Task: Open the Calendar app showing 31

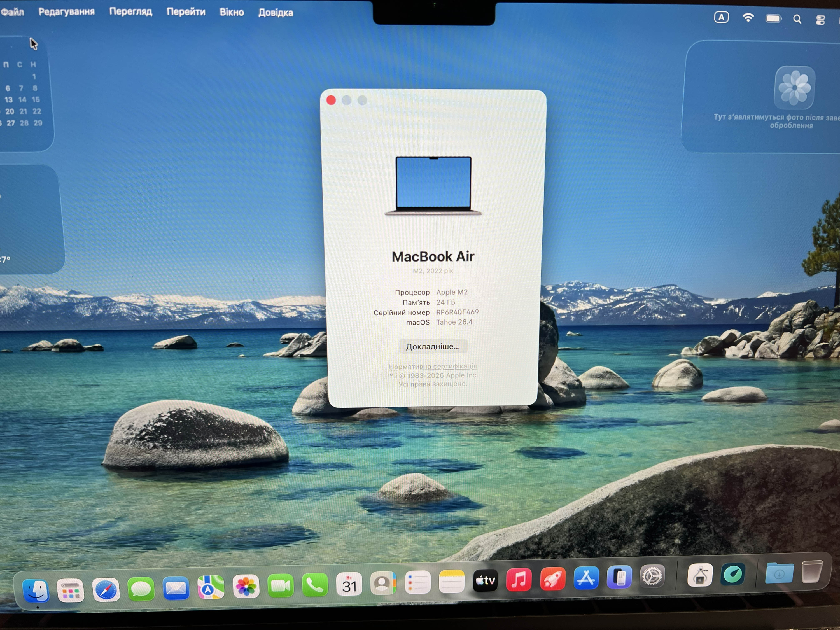Action: tap(349, 584)
